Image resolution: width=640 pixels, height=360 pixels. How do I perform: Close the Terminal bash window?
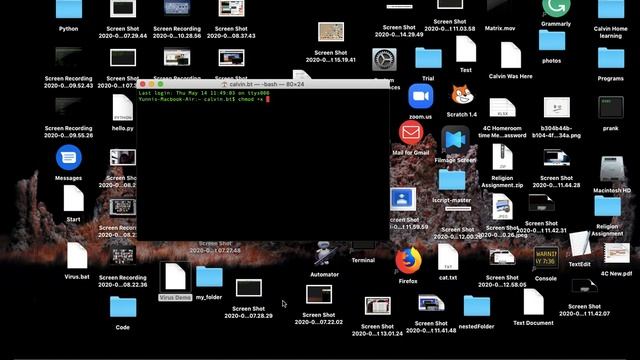tap(142, 84)
